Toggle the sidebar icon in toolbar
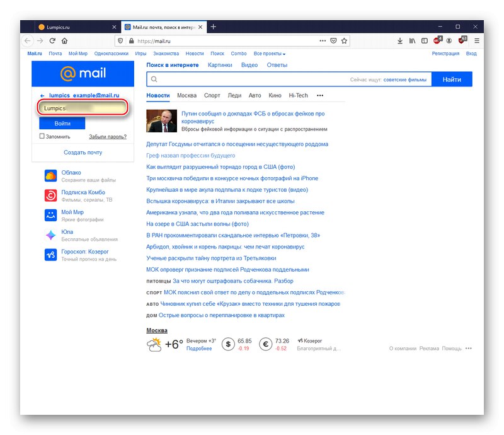Screen dimensions: 504x435 click(424, 41)
